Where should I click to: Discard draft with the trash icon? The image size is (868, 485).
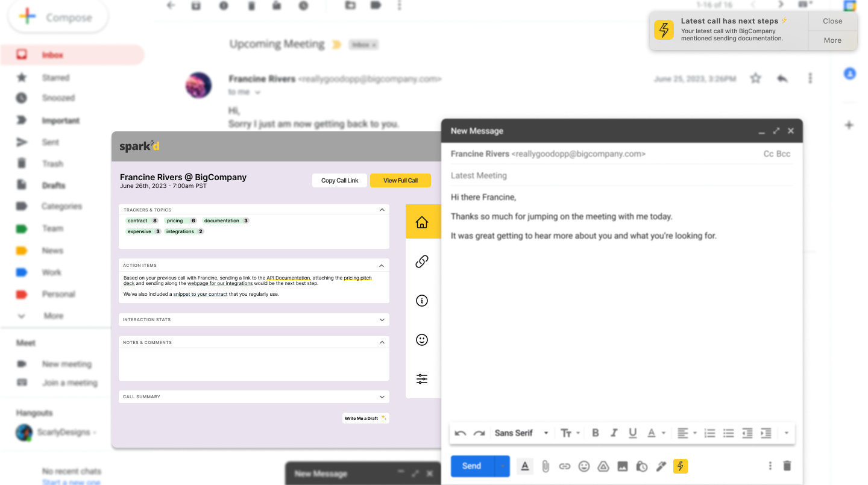point(787,466)
